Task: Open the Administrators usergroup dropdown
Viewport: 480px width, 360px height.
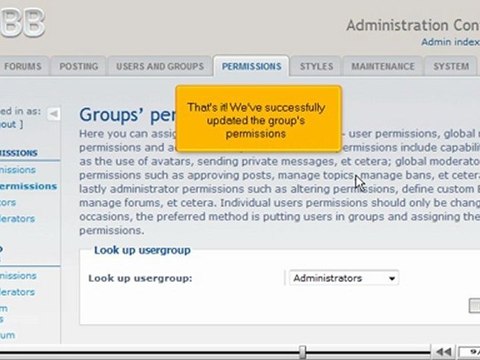Action: pos(344,278)
